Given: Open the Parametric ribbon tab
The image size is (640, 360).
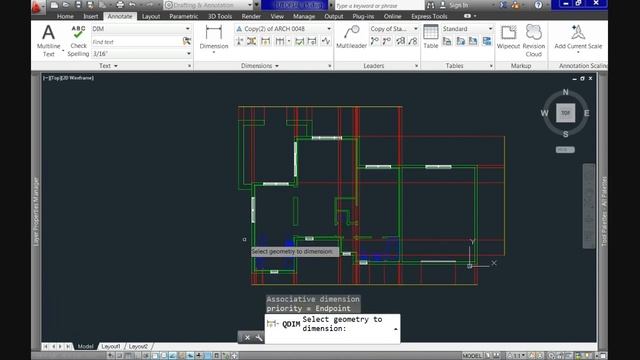Looking at the screenshot, I should [183, 16].
